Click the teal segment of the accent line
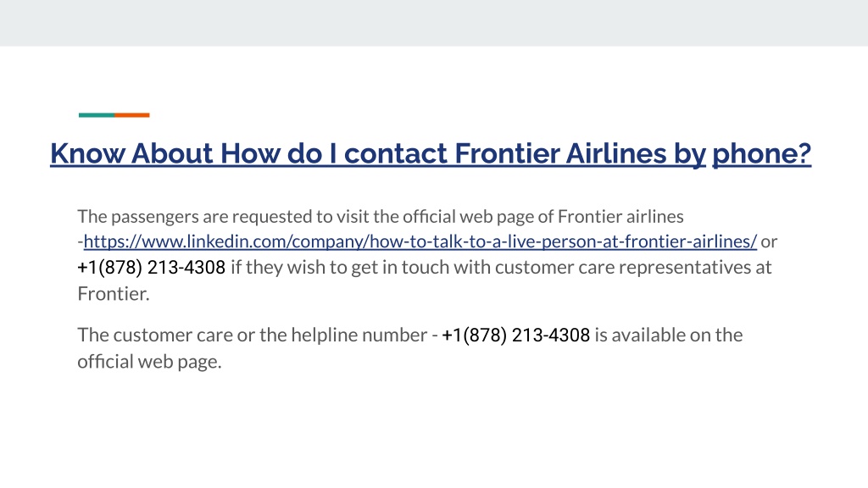This screenshot has height=488, width=868. (97, 115)
